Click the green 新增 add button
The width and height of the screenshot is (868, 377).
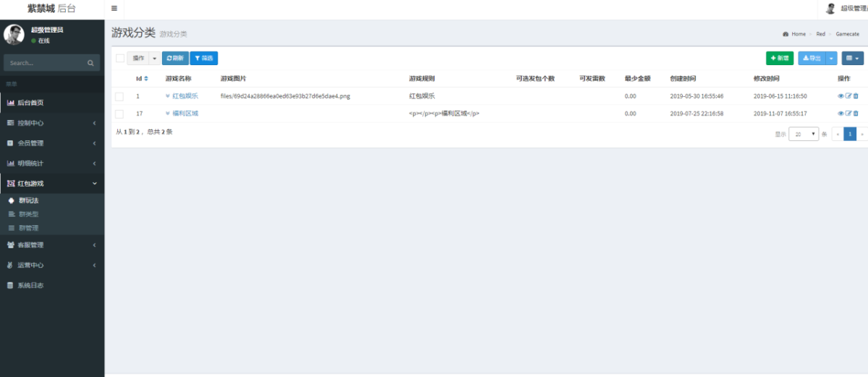pyautogui.click(x=780, y=58)
